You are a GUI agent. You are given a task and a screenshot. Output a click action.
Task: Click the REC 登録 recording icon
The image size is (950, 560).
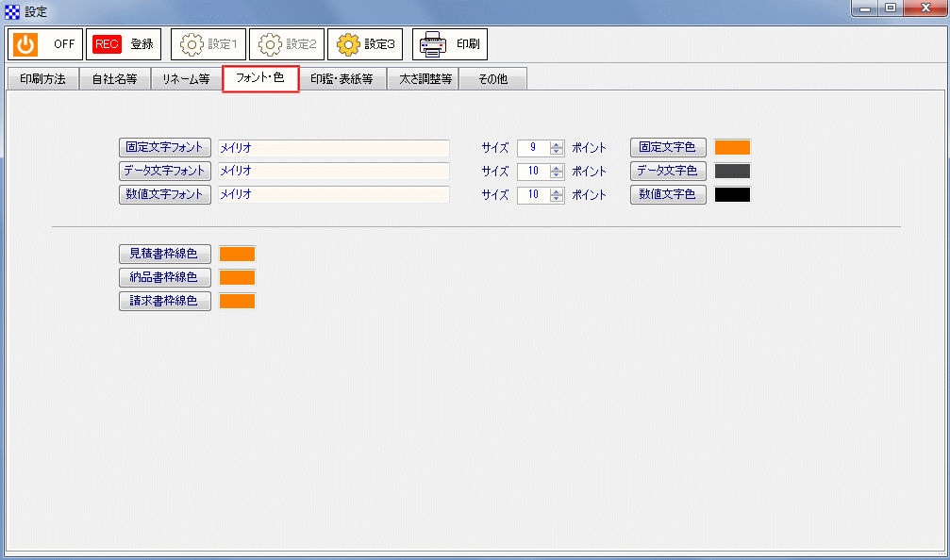tap(106, 43)
